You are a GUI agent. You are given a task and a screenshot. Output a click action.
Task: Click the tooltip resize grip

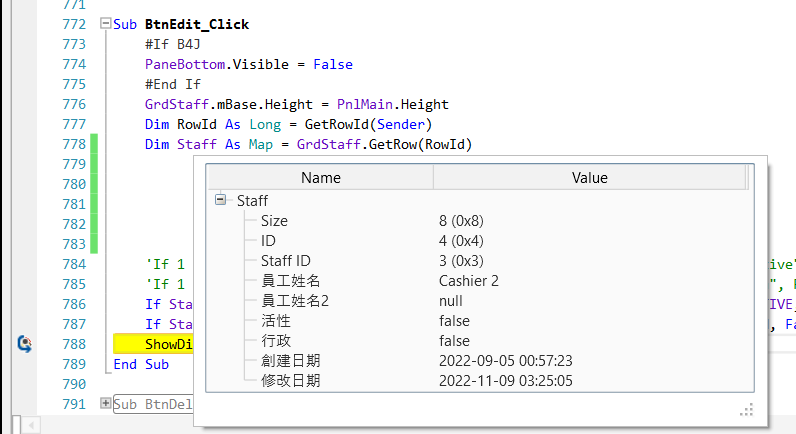[x=746, y=409]
